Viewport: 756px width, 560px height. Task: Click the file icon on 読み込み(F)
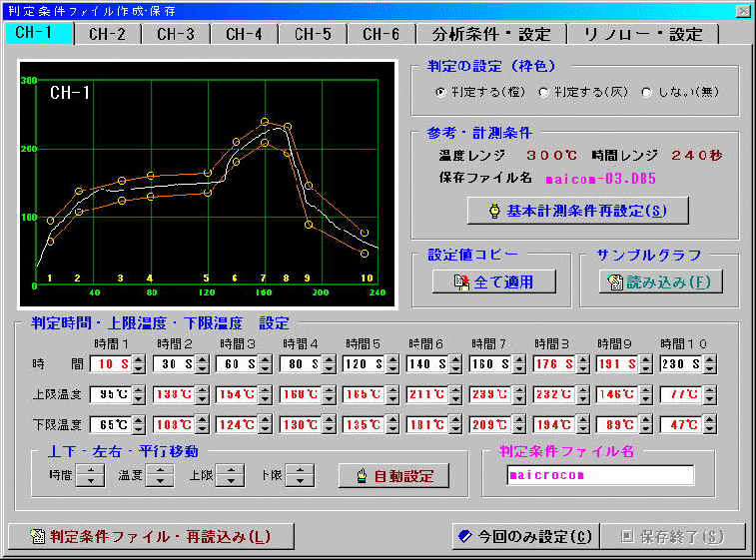click(x=615, y=281)
